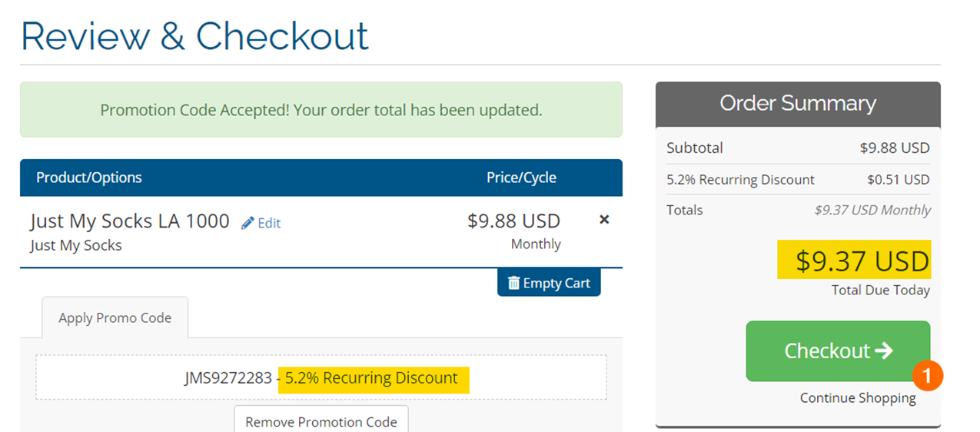Click the Just My Socks LA 1000 title

pyautogui.click(x=130, y=221)
